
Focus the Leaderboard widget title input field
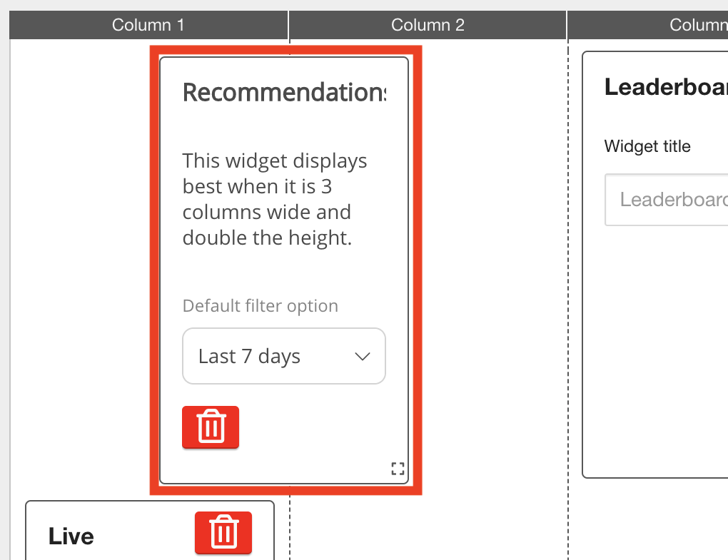[667, 200]
